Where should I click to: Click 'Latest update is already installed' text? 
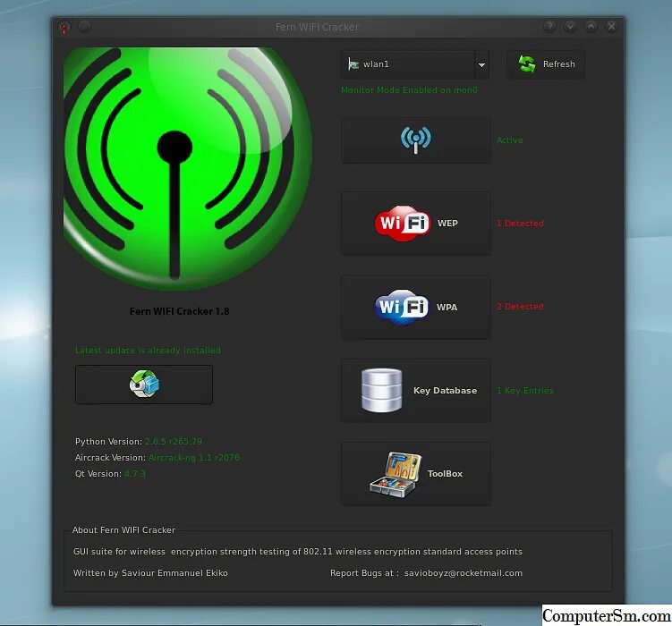pos(148,351)
